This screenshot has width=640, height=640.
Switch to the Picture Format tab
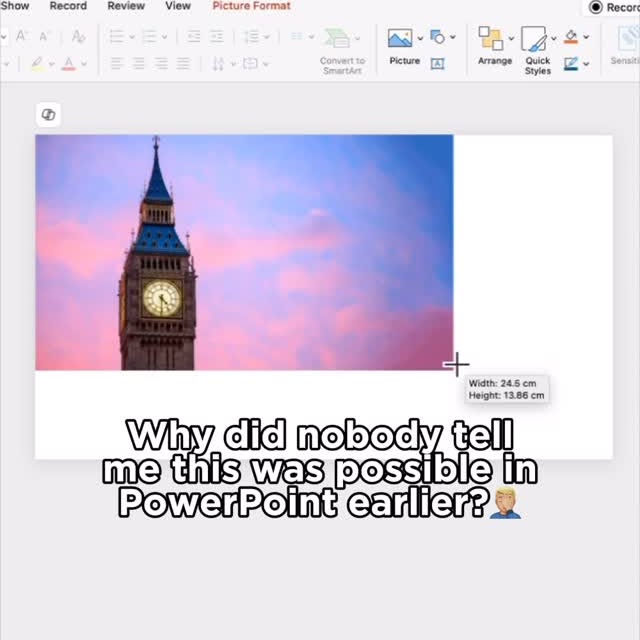coord(251,6)
